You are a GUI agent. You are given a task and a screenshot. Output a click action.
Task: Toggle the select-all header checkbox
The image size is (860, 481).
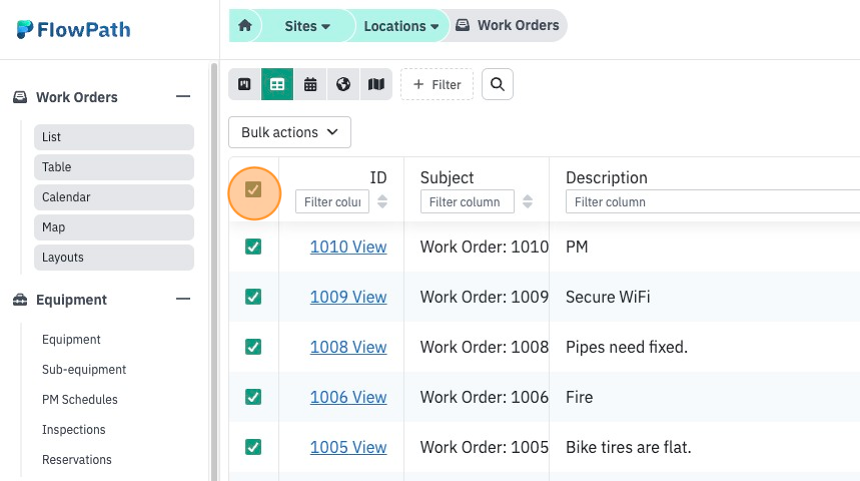253,190
